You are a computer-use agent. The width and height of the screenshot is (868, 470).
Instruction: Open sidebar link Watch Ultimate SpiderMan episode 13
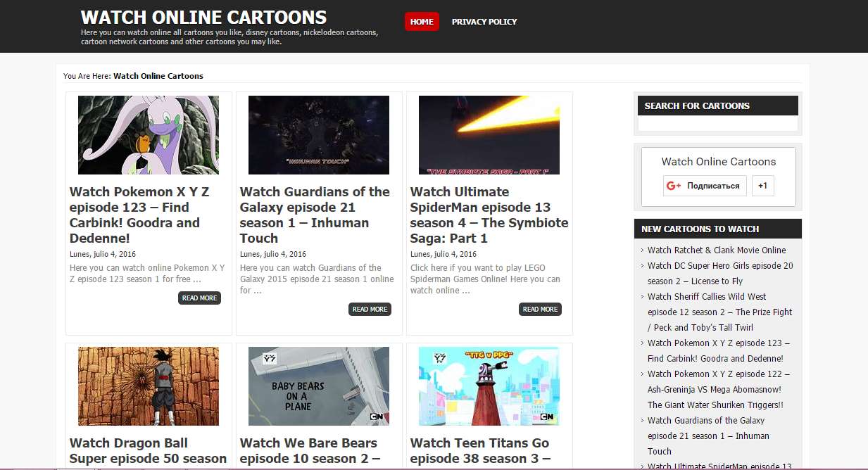(x=719, y=466)
